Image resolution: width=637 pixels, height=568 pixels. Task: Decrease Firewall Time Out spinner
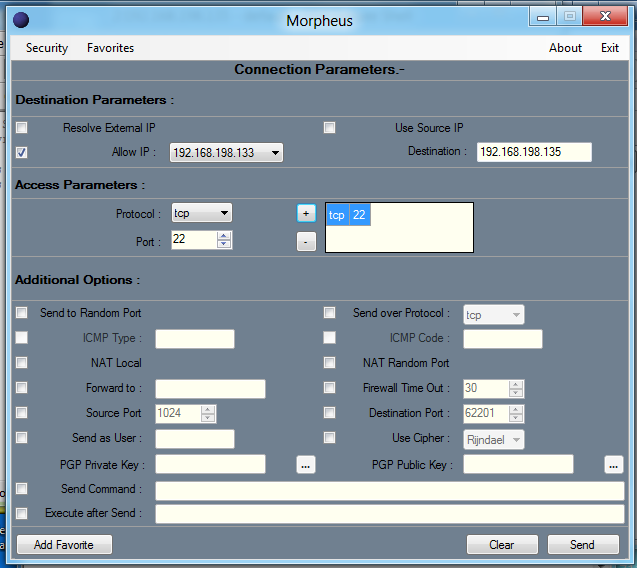tap(516, 392)
